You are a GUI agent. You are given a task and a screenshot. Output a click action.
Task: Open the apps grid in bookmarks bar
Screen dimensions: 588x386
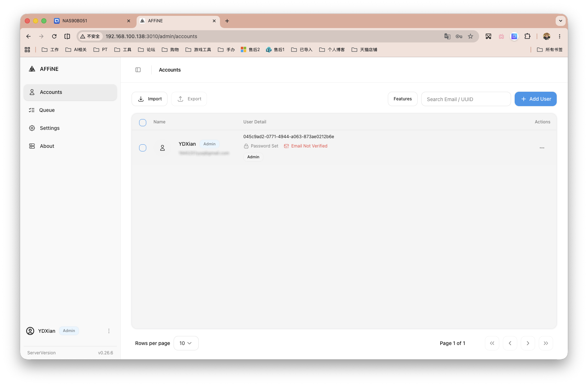tap(27, 50)
